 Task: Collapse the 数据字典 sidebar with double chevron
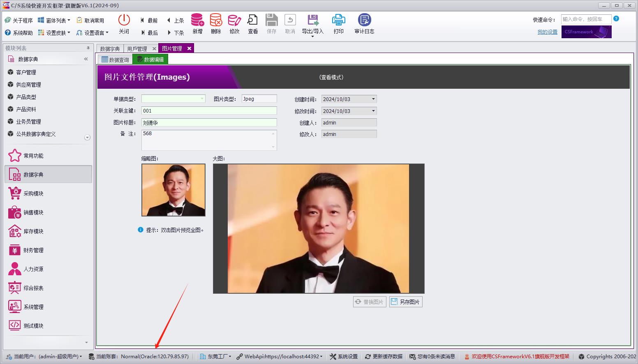(x=86, y=59)
